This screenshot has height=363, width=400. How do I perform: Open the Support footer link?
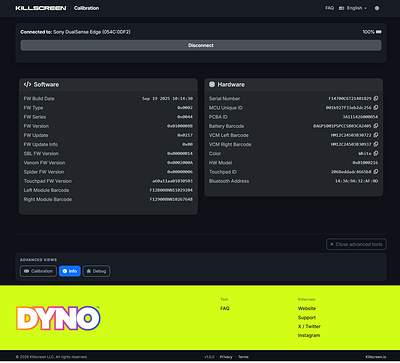307,318
